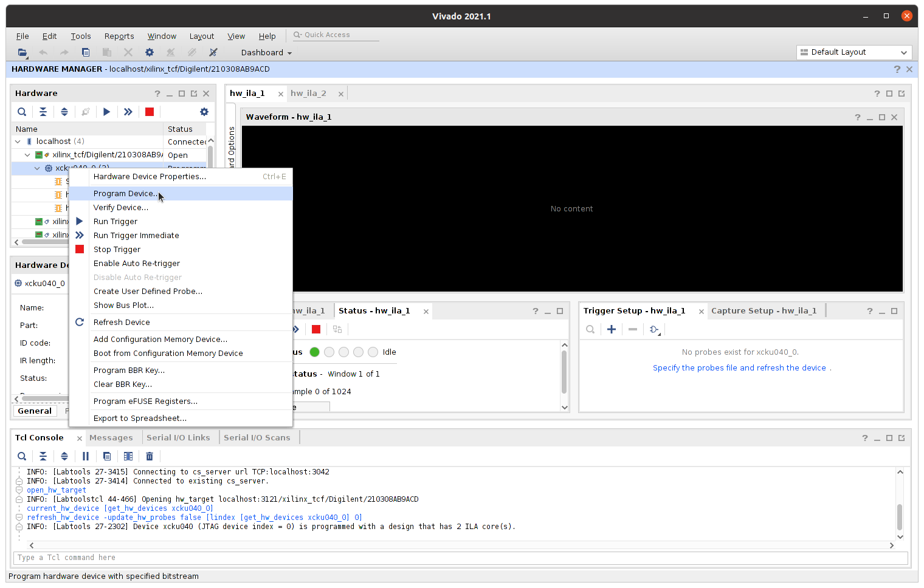The height and width of the screenshot is (588, 924).
Task: Open Hardware panel settings gear
Action: (x=204, y=112)
